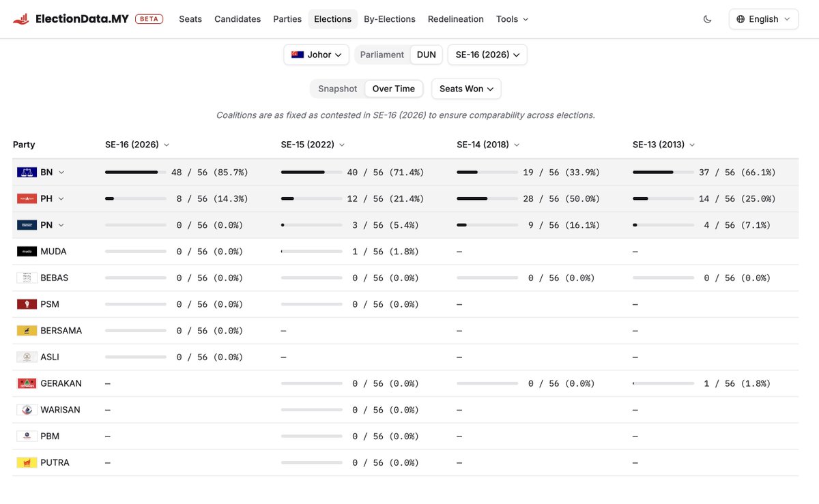819x504 pixels.
Task: Click the BERSAMA party logo
Action: click(x=27, y=331)
